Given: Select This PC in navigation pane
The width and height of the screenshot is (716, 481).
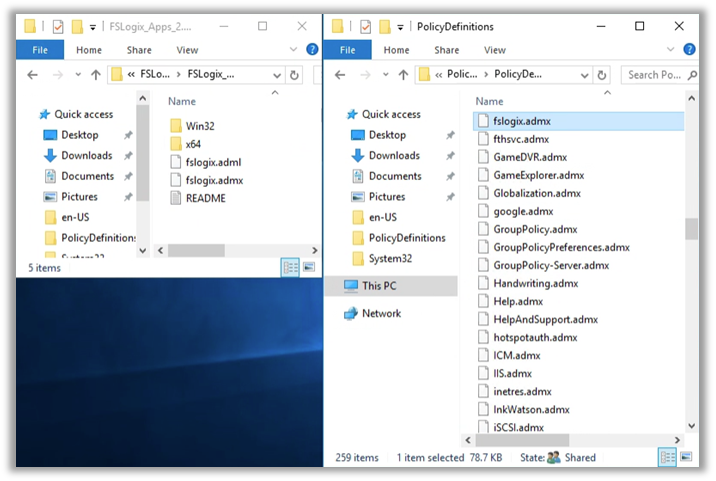Looking at the screenshot, I should point(378,286).
